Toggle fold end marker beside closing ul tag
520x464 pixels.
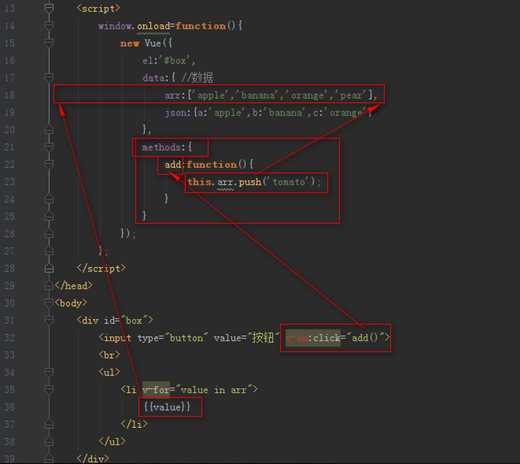(49, 441)
